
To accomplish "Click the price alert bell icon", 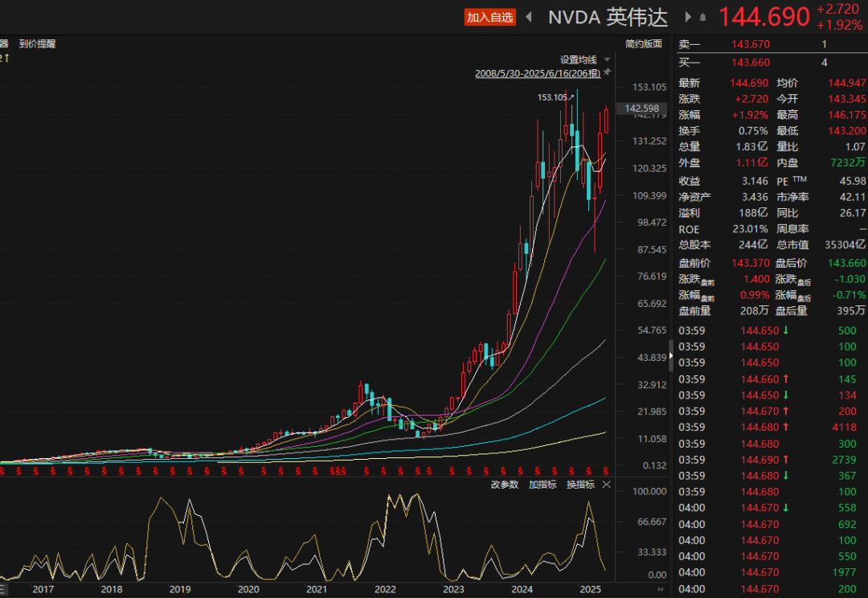I will click(702, 18).
